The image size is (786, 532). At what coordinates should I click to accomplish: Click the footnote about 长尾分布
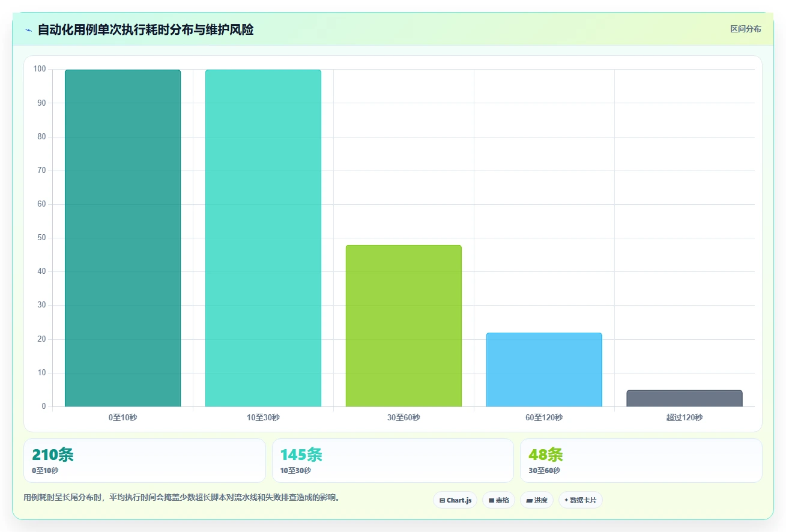[182, 498]
